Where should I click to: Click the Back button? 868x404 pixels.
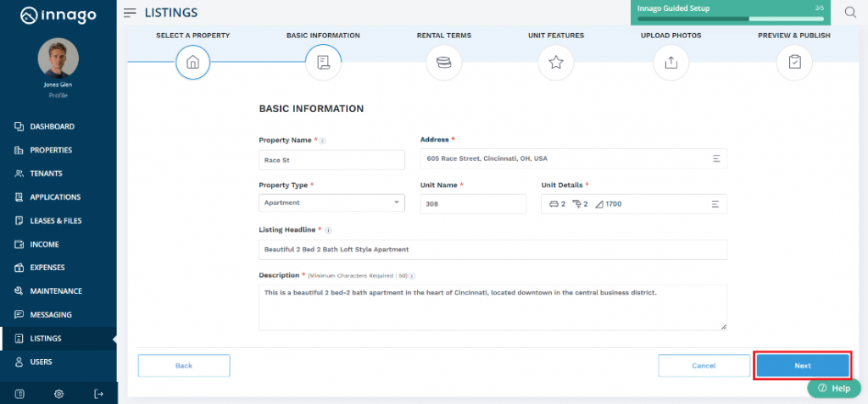[x=184, y=366]
